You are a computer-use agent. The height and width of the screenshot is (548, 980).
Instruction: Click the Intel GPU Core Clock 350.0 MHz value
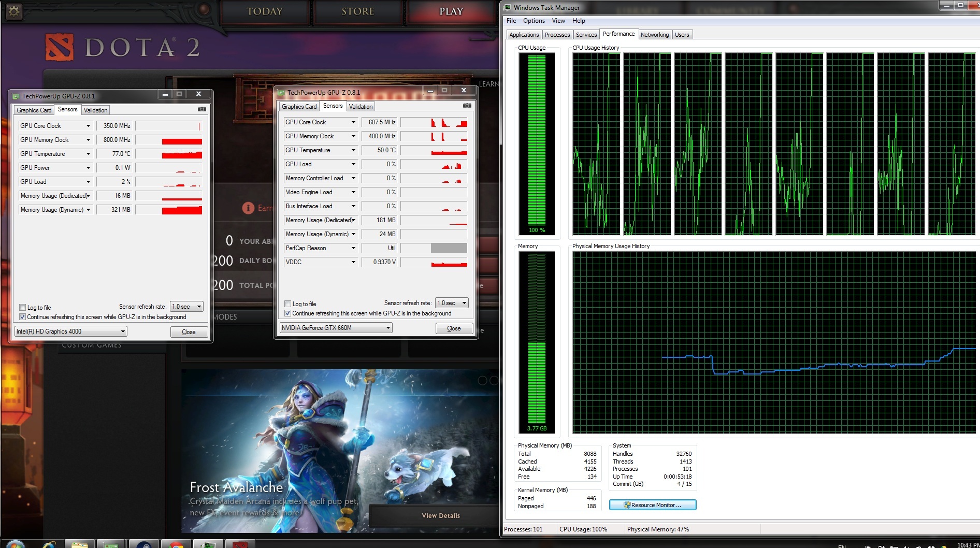[x=114, y=126]
